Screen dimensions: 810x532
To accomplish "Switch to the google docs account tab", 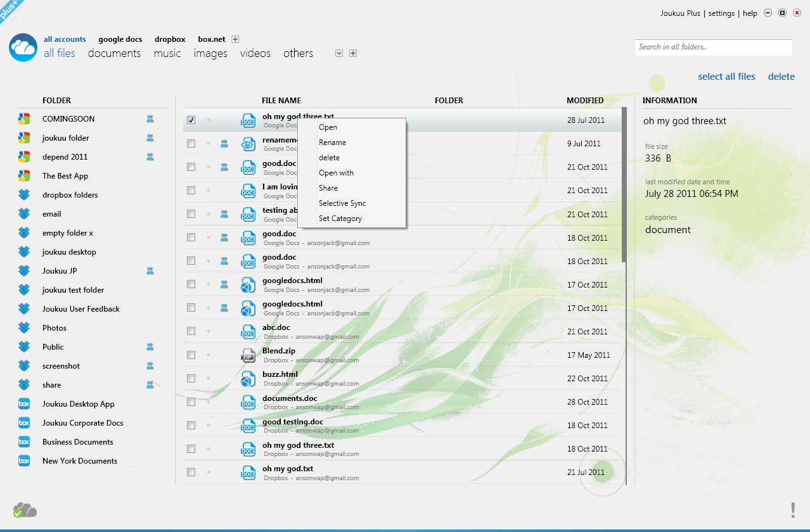I will [120, 39].
